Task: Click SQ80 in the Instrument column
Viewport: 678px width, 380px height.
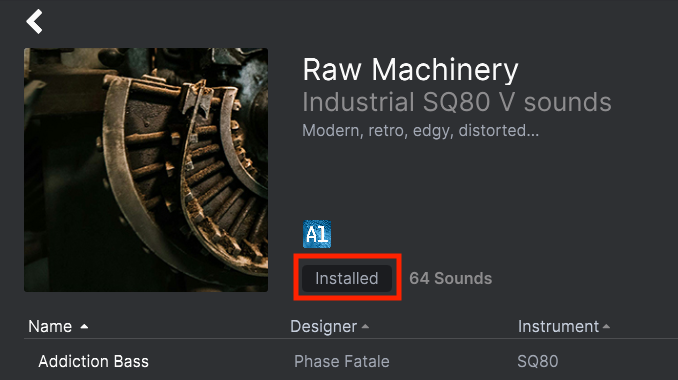Action: click(x=537, y=361)
